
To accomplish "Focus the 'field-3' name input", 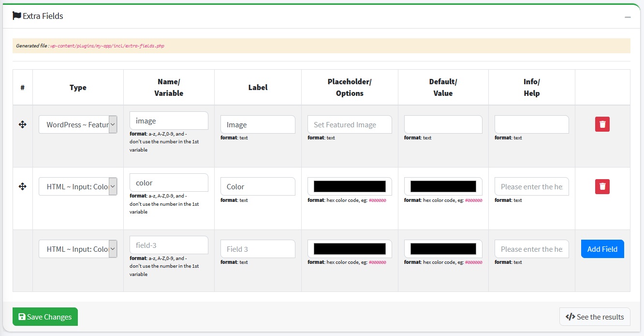I will [x=169, y=245].
